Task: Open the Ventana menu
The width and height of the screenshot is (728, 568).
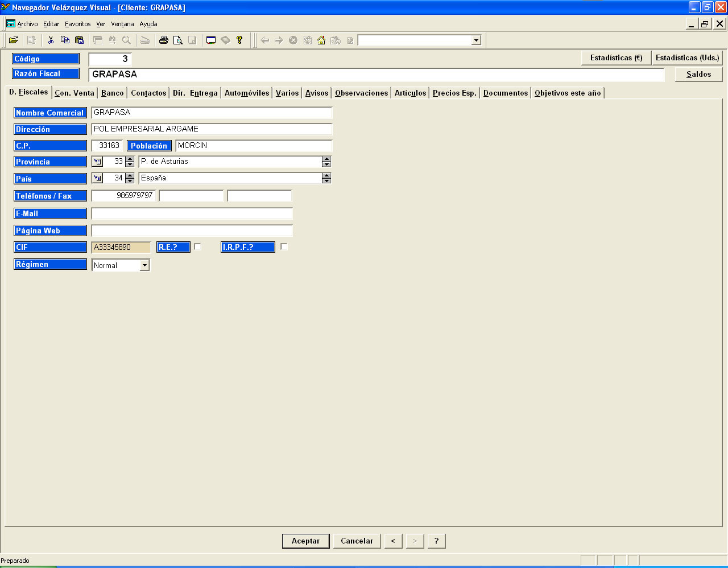Action: [x=122, y=24]
